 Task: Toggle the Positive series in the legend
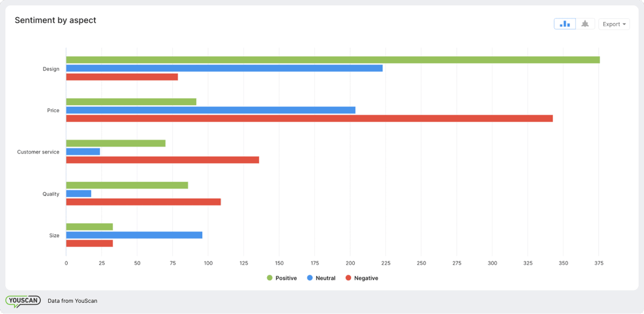(282, 278)
